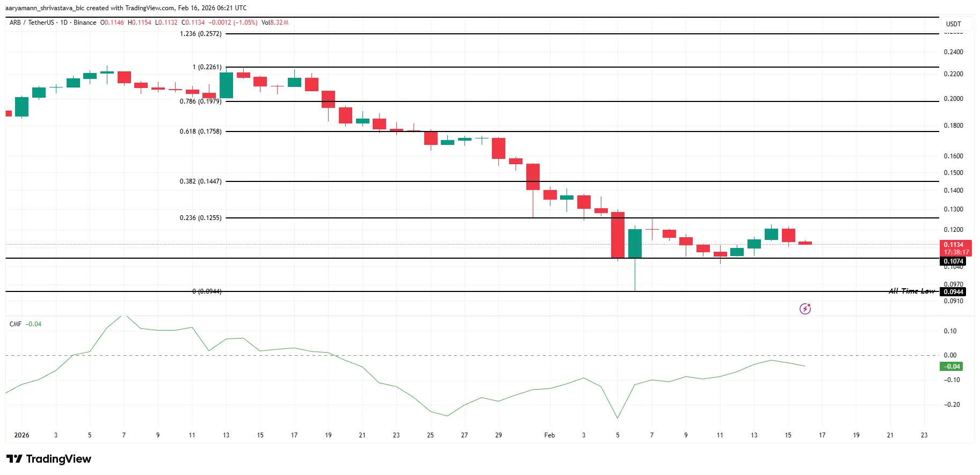Open the USDT currency selector
Image resolution: width=980 pixels, height=475 pixels.
click(953, 24)
